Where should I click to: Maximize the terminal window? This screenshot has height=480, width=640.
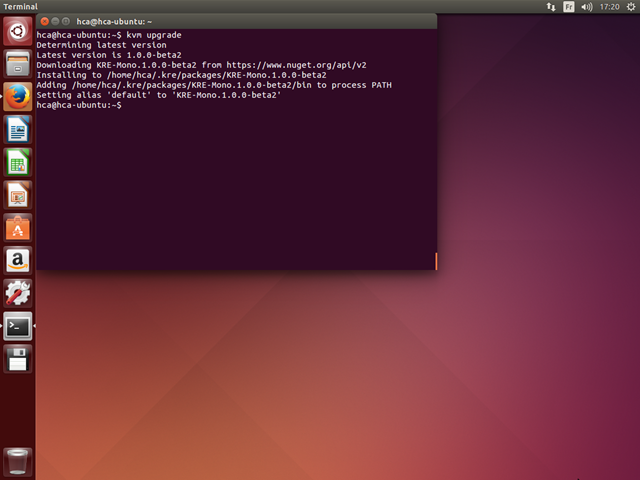[x=66, y=21]
